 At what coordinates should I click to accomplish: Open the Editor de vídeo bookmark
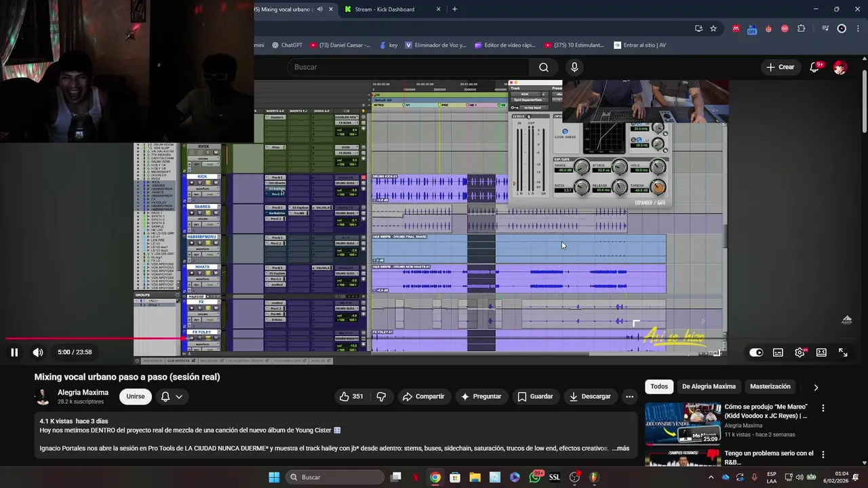pos(505,45)
